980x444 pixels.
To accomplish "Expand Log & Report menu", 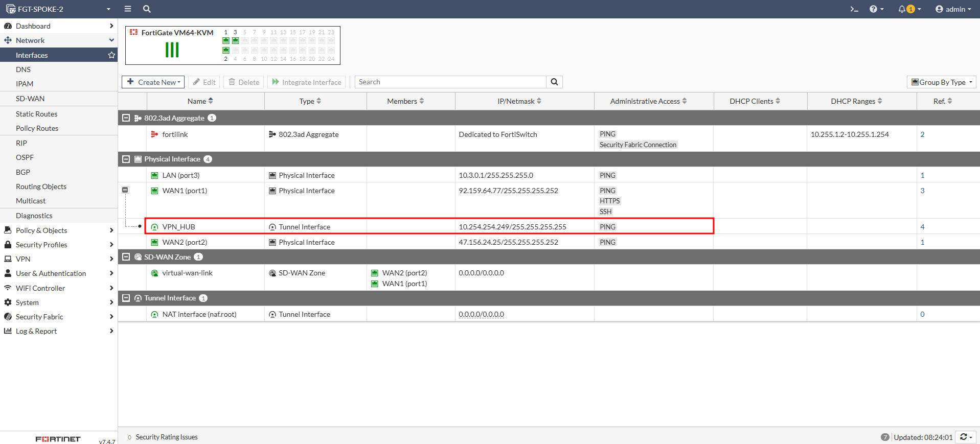I will pyautogui.click(x=59, y=331).
